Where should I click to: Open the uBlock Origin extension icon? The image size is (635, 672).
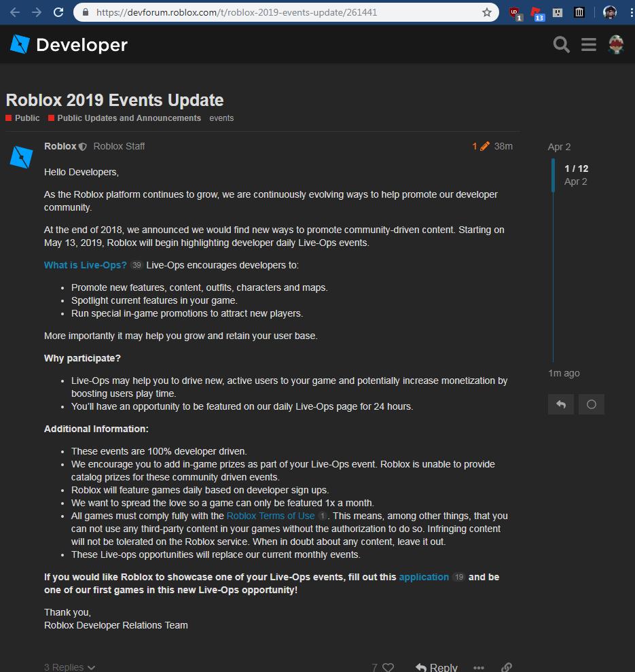(x=515, y=14)
